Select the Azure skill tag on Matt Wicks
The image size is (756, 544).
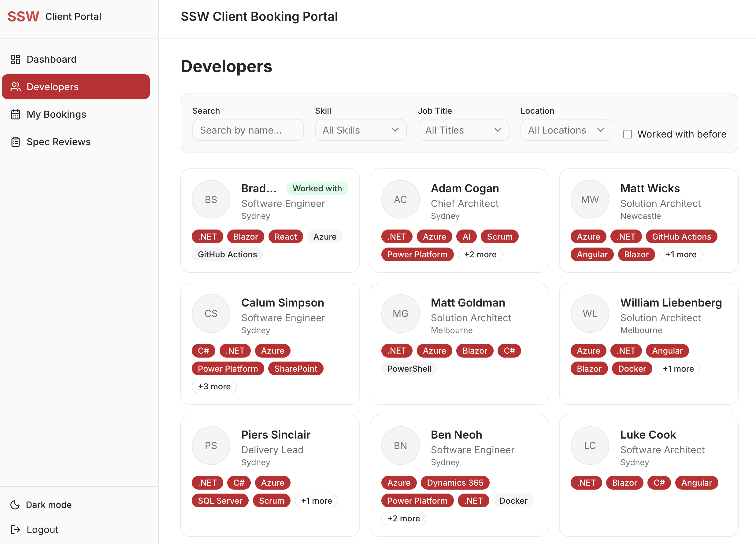tap(588, 236)
